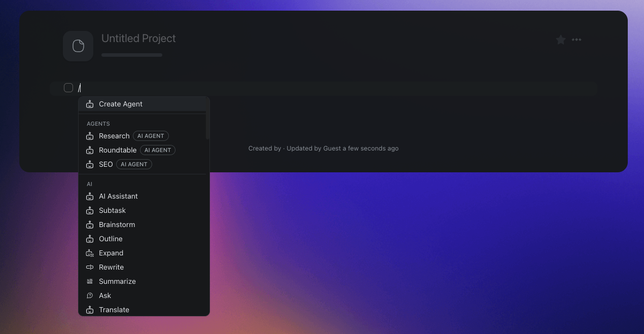This screenshot has height=334, width=644.
Task: Click the AI AGENT badge beside Research
Action: pos(151,136)
